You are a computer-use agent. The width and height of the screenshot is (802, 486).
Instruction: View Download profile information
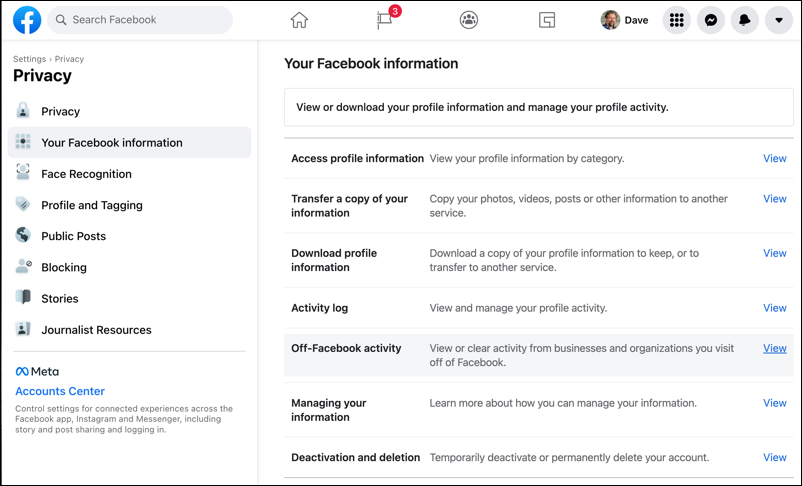(774, 253)
